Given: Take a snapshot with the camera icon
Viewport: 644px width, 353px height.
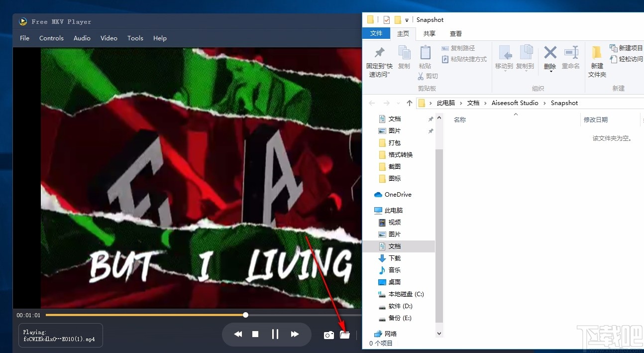Looking at the screenshot, I should [328, 335].
